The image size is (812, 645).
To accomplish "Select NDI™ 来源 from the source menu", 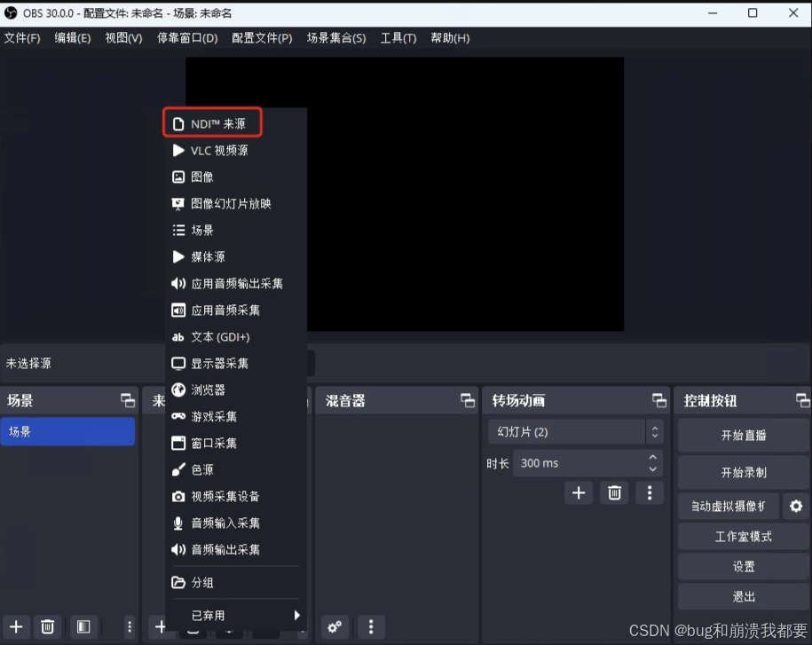I will [x=212, y=122].
